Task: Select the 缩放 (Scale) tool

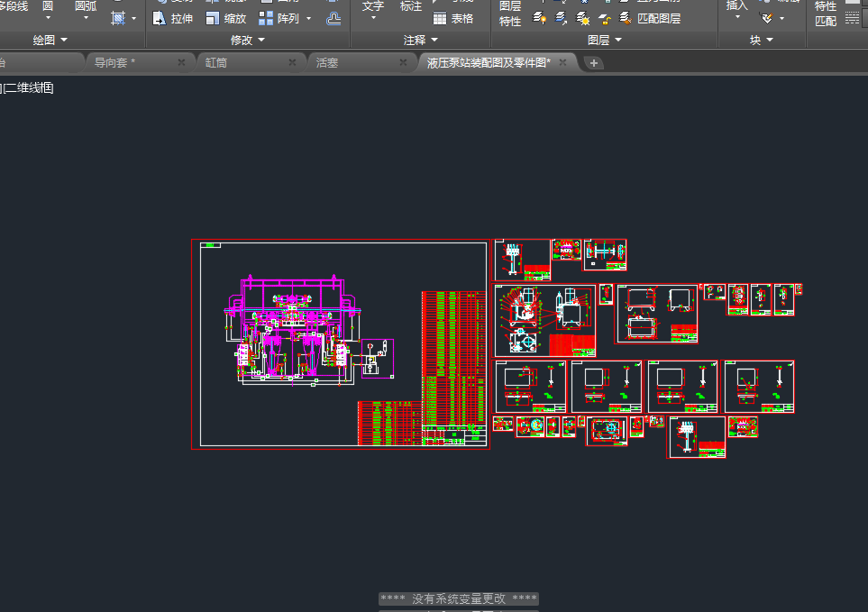Action: (x=225, y=18)
